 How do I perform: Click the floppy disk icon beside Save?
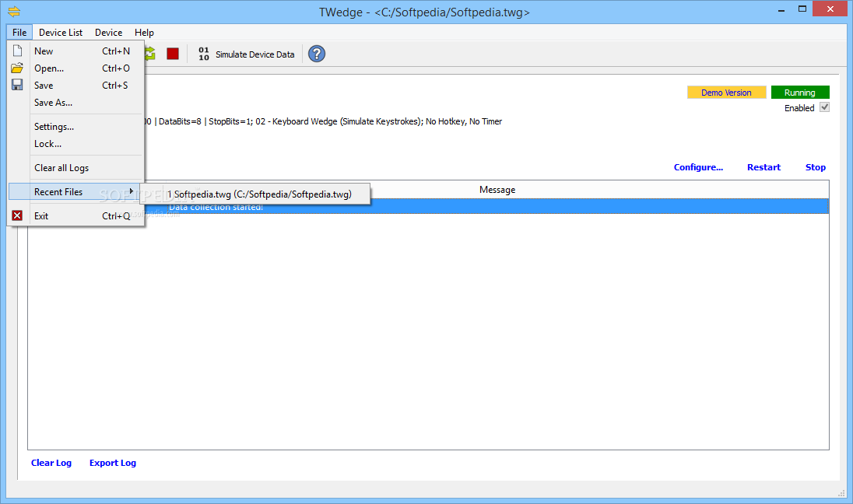17,85
